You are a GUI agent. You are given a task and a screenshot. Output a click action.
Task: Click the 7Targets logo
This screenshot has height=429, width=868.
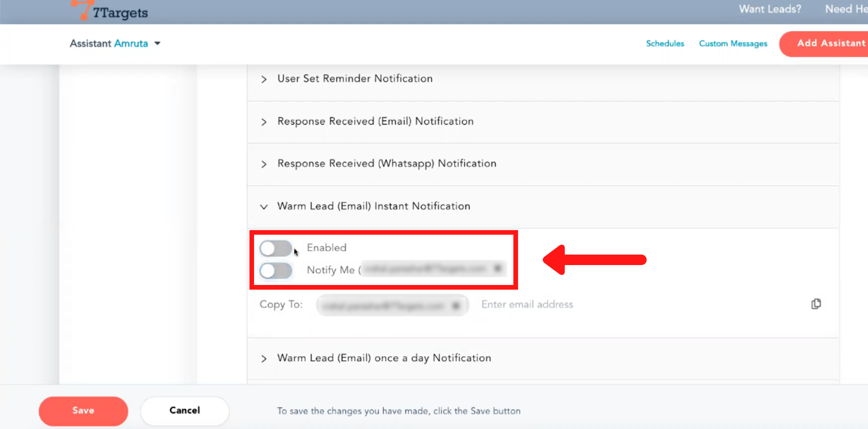click(x=111, y=11)
